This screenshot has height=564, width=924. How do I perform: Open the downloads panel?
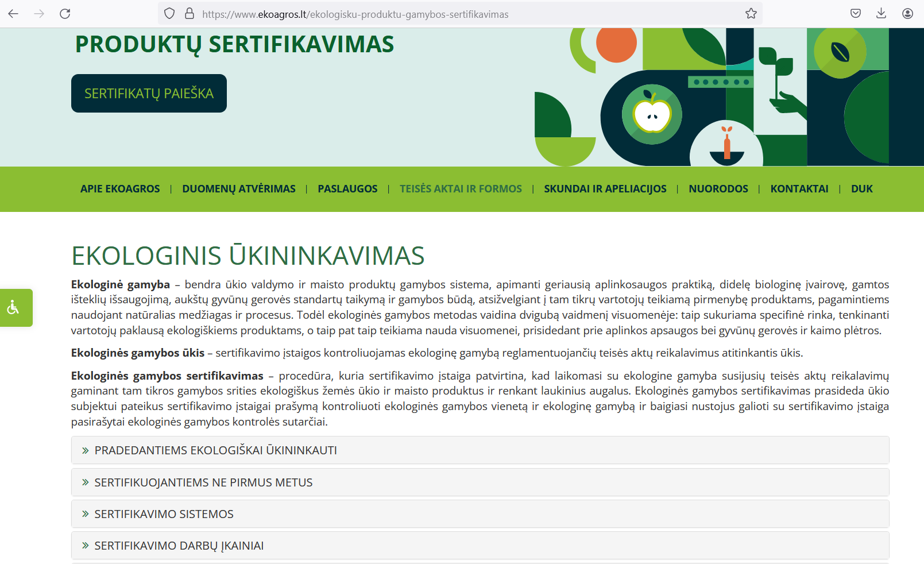882,14
